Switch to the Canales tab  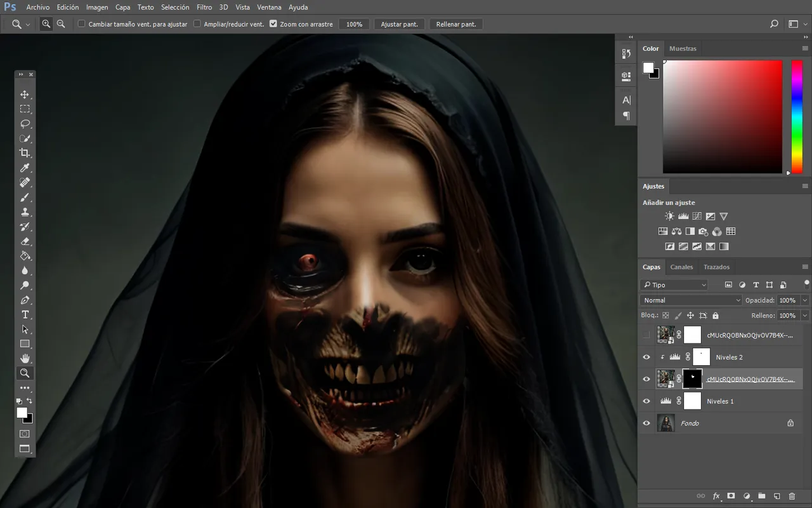tap(682, 267)
